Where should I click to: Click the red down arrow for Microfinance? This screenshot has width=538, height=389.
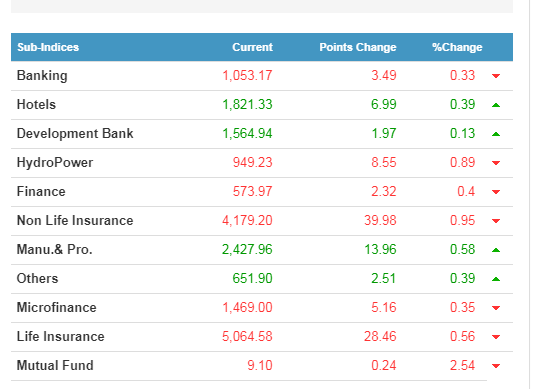point(496,308)
